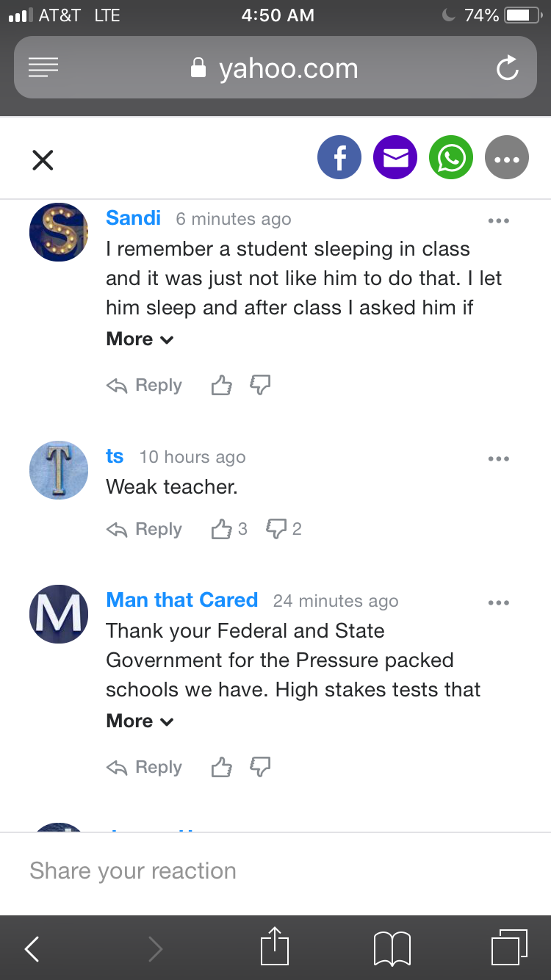Thumbs up Sandi's comment
The width and height of the screenshot is (551, 980).
221,385
